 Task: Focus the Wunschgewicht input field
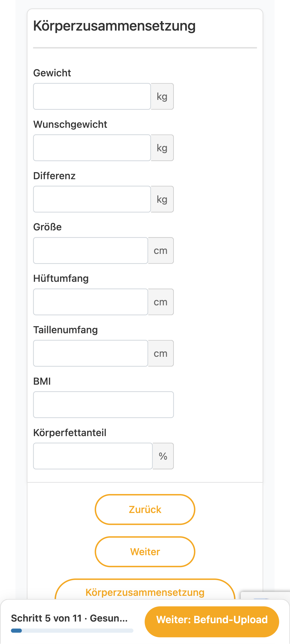(92, 148)
